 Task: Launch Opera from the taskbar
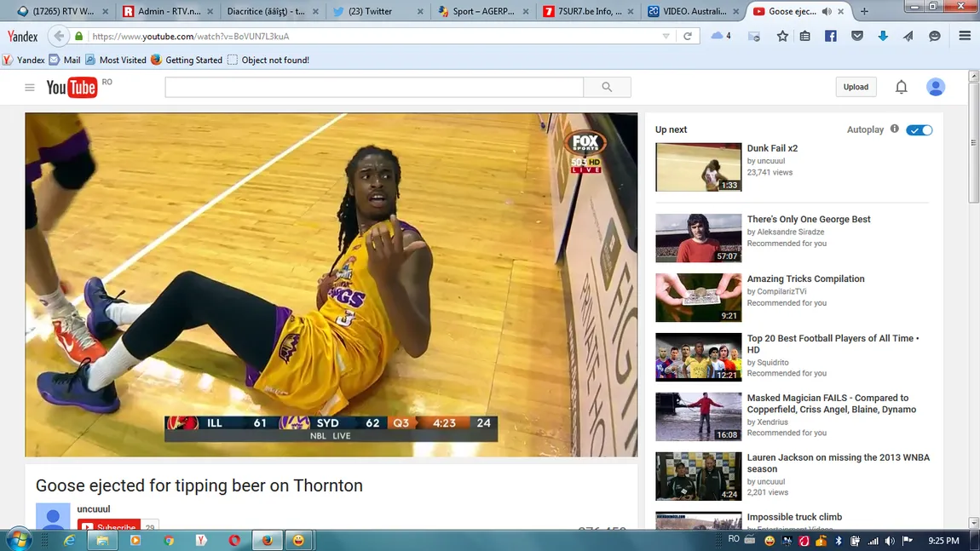click(234, 541)
